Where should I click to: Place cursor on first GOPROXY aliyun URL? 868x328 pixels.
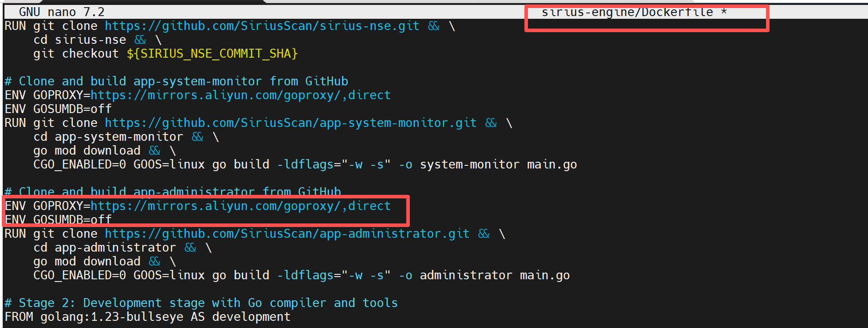[241, 95]
